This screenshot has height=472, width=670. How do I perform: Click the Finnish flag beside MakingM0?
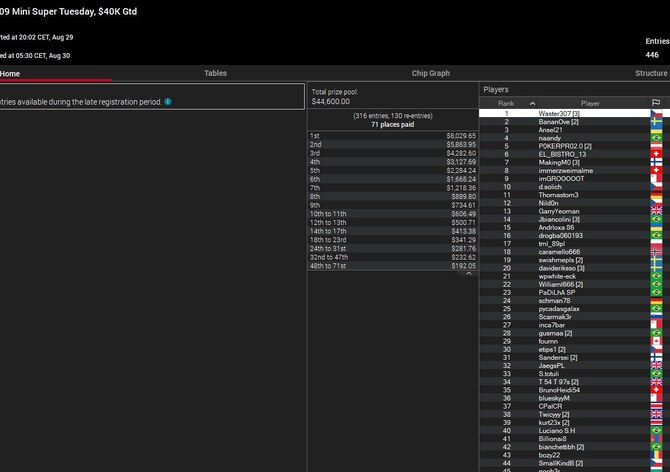click(656, 162)
